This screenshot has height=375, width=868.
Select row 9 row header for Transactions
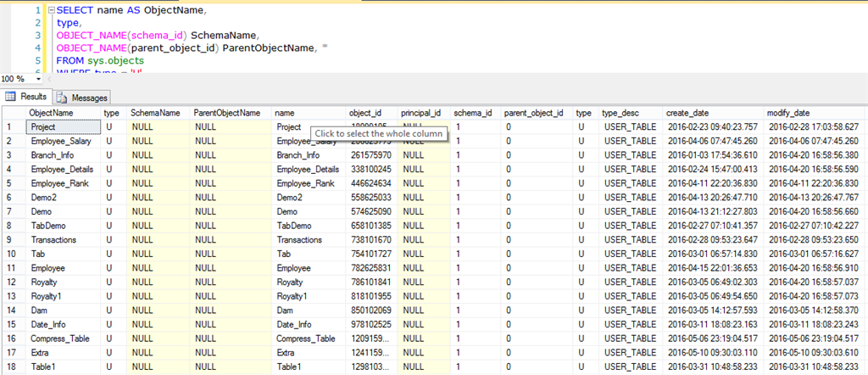click(11, 239)
